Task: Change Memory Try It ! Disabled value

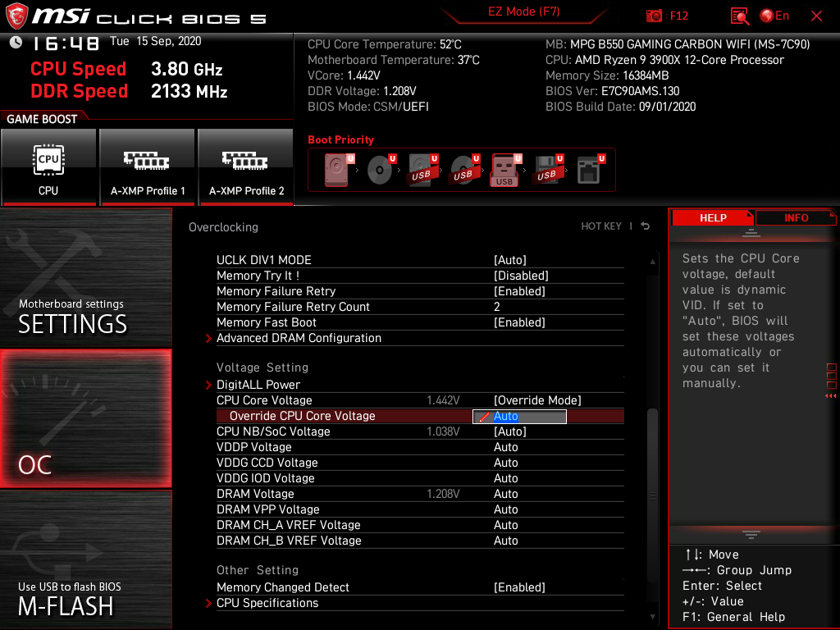Action: (x=521, y=276)
